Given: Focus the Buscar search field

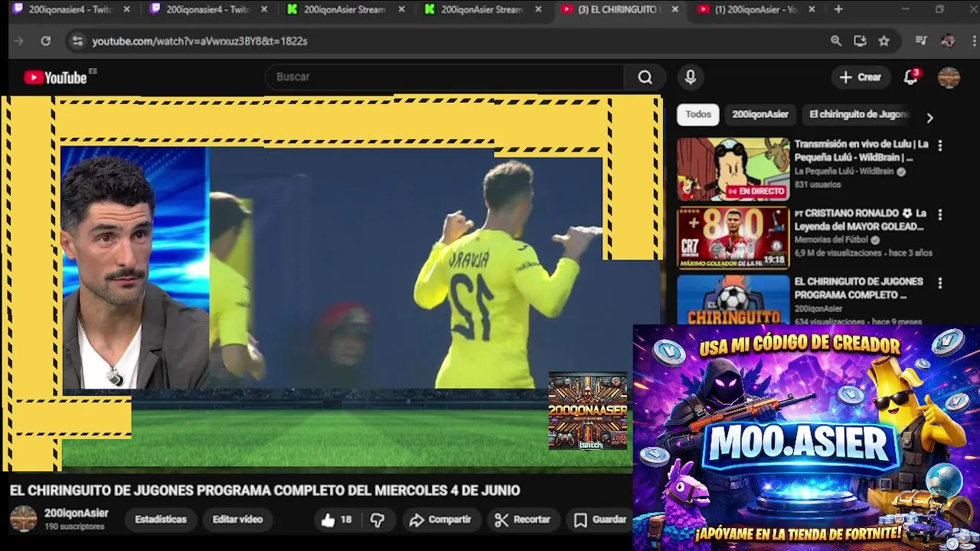Looking at the screenshot, I should [445, 77].
